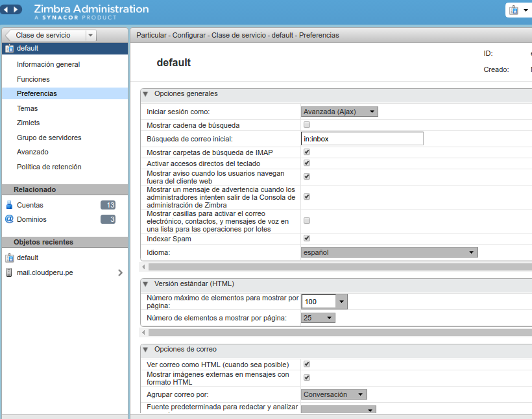Toggle Activar accesos directos del teclado
This screenshot has width=532, height=419.
(307, 163)
